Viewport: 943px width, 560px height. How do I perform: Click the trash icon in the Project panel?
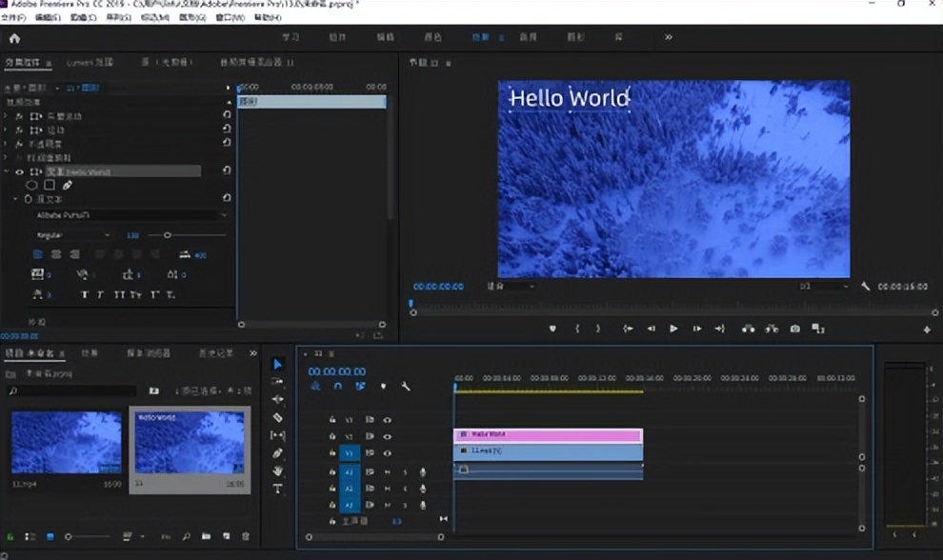(x=246, y=537)
